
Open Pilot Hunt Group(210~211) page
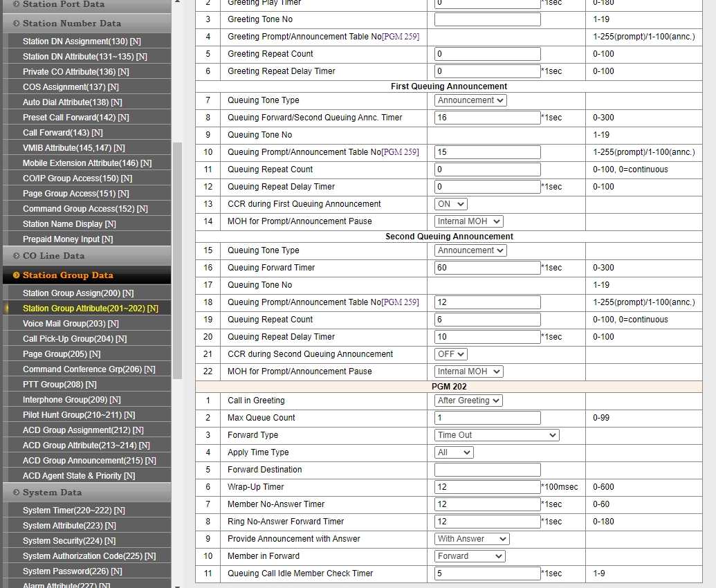[x=78, y=415]
